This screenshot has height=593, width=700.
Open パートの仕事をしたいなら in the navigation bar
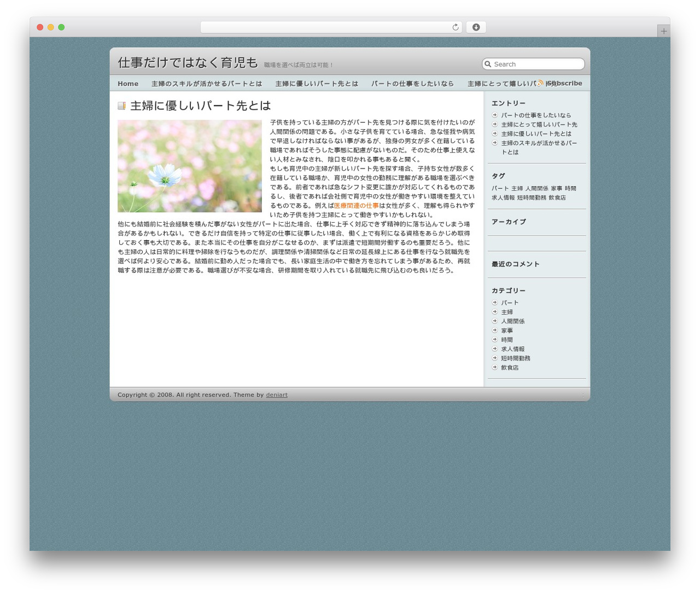[x=412, y=84]
